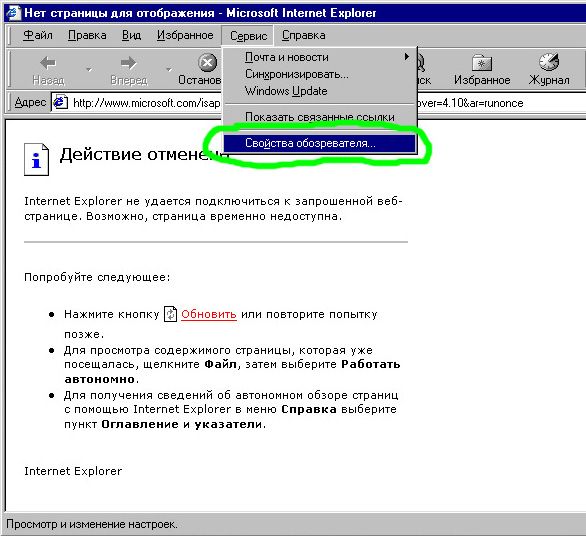
Task: Open the Избранное menu in menu bar
Action: (x=185, y=35)
